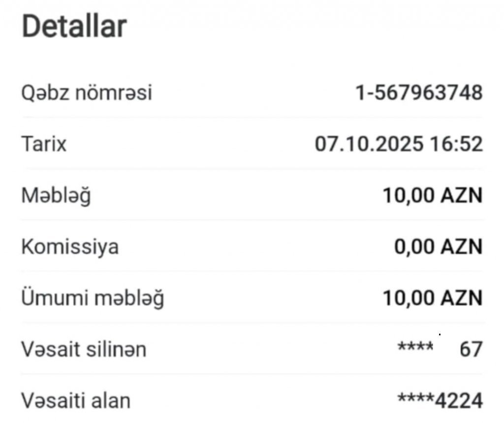
Task: Select the Komissiya label
Action: click(70, 247)
